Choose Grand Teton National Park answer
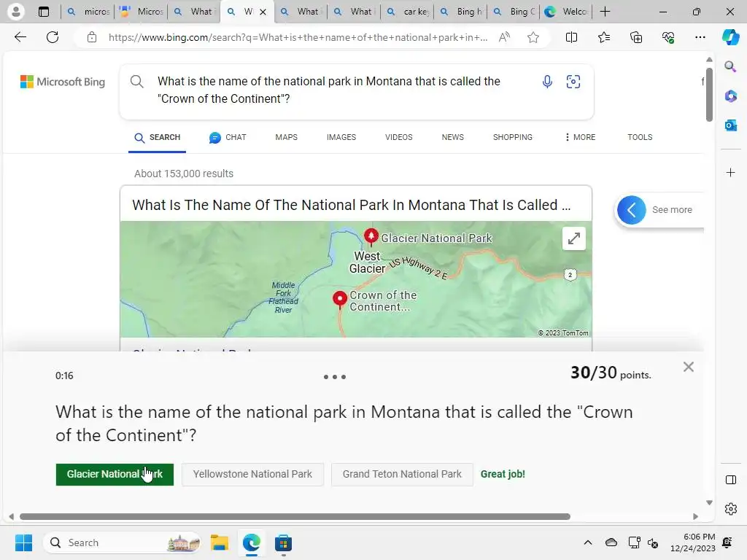This screenshot has width=747, height=560. pos(402,474)
